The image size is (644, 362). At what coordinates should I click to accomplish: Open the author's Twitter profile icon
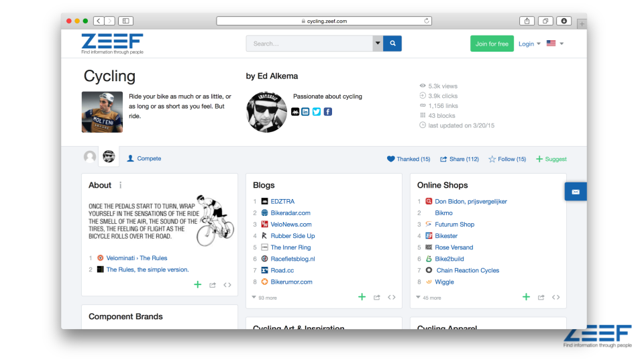(x=317, y=111)
